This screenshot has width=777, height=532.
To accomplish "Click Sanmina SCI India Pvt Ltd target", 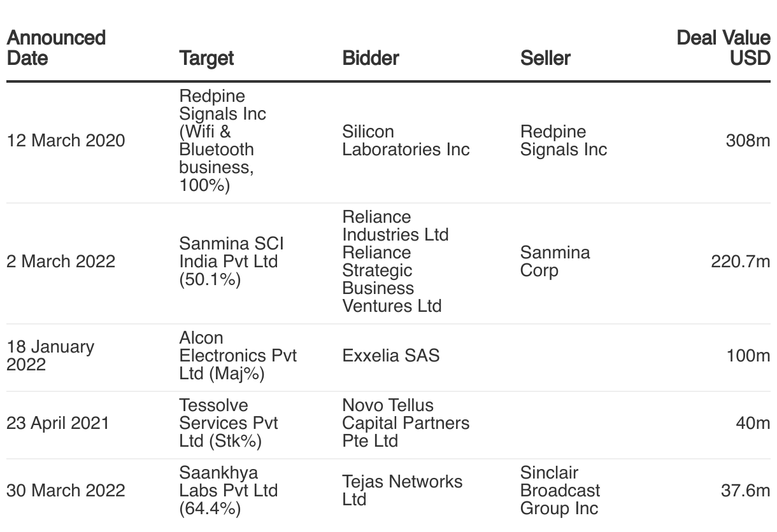I will point(231,262).
